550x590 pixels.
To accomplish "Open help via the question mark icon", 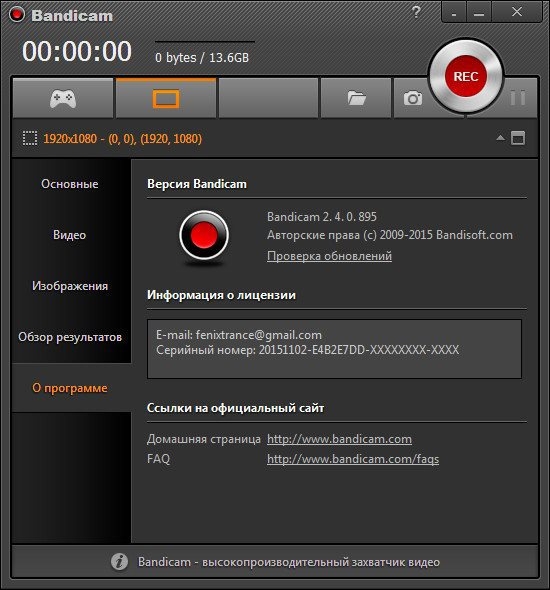I will pos(416,12).
